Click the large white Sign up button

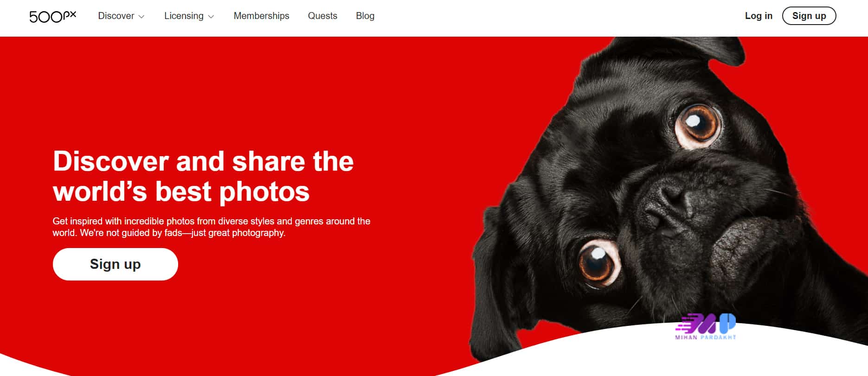coord(116,264)
